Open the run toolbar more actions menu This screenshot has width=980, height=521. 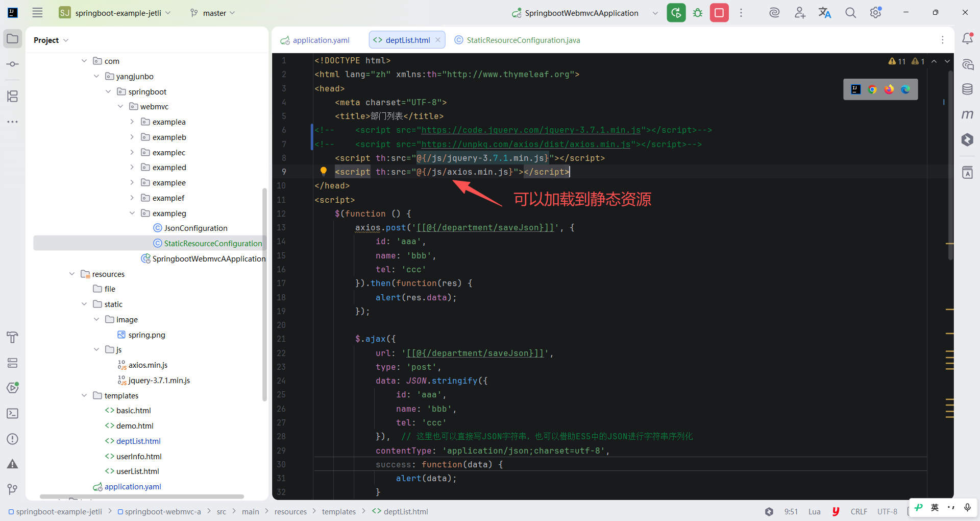[x=741, y=13]
